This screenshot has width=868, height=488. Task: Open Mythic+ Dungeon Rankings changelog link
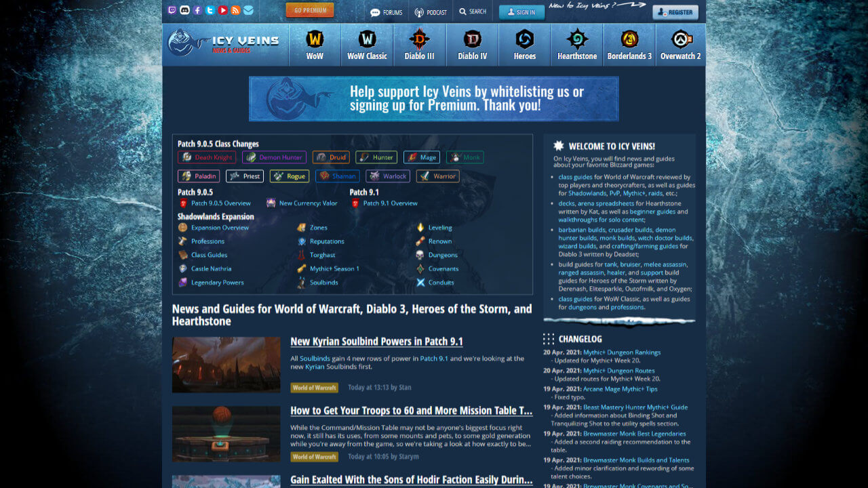click(622, 352)
